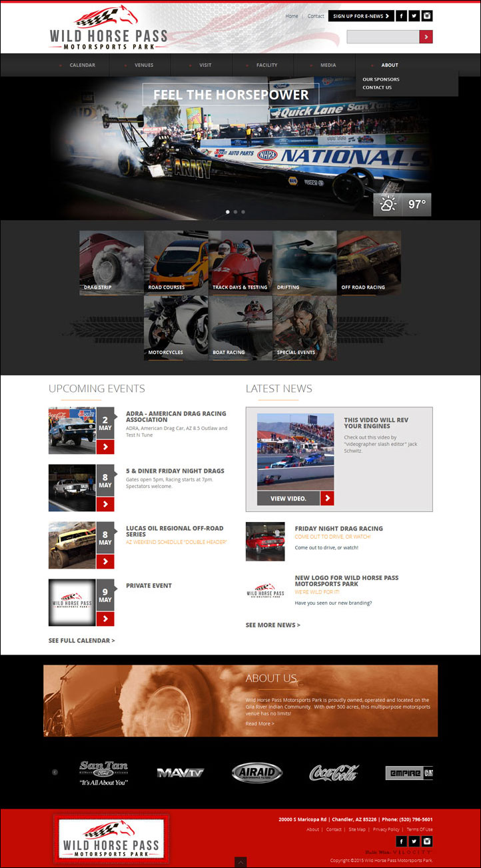Image resolution: width=481 pixels, height=868 pixels.
Task: Open the header Facebook icon
Action: [x=402, y=16]
